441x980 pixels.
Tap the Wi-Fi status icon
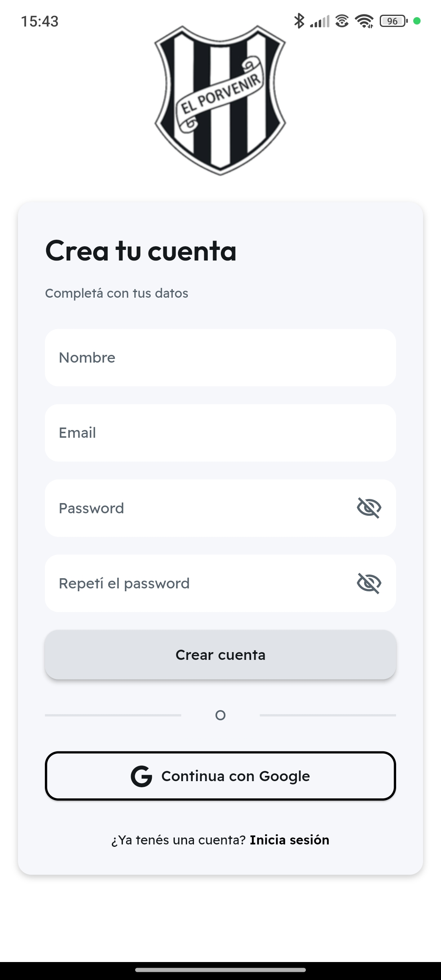[x=364, y=21]
